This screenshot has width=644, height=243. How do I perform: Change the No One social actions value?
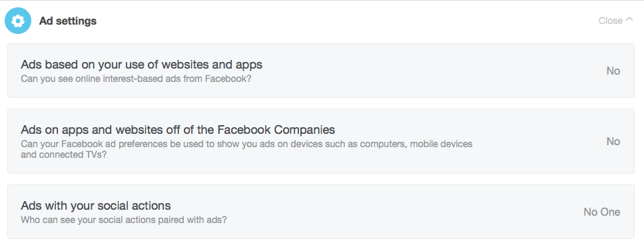(x=601, y=212)
